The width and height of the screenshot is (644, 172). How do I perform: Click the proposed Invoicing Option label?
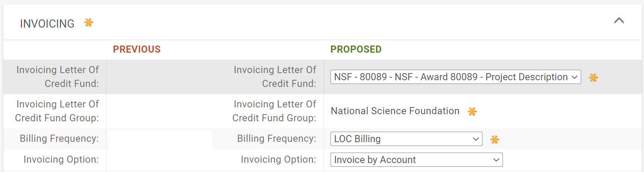pyautogui.click(x=278, y=160)
